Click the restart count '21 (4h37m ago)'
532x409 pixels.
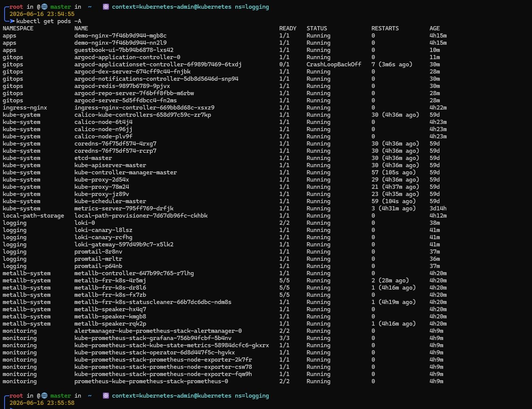[x=395, y=187]
